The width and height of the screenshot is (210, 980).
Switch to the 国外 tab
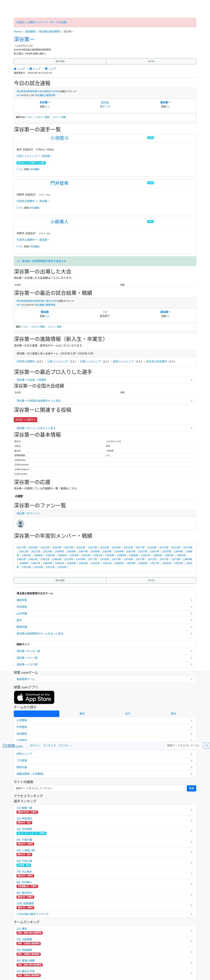coord(173,714)
